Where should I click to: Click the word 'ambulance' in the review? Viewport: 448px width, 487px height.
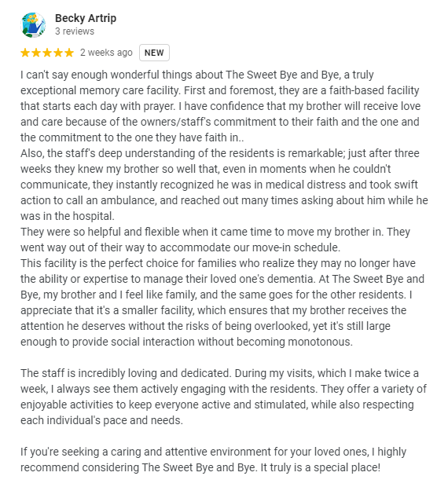point(127,200)
